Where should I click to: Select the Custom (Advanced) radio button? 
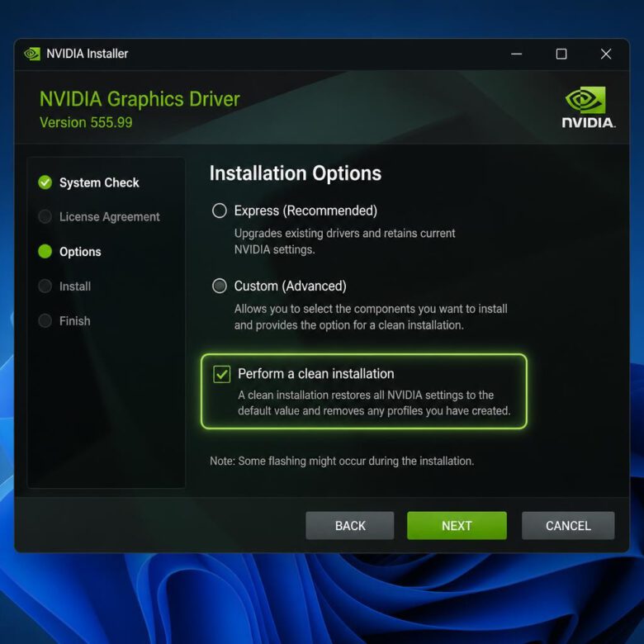pos(220,286)
